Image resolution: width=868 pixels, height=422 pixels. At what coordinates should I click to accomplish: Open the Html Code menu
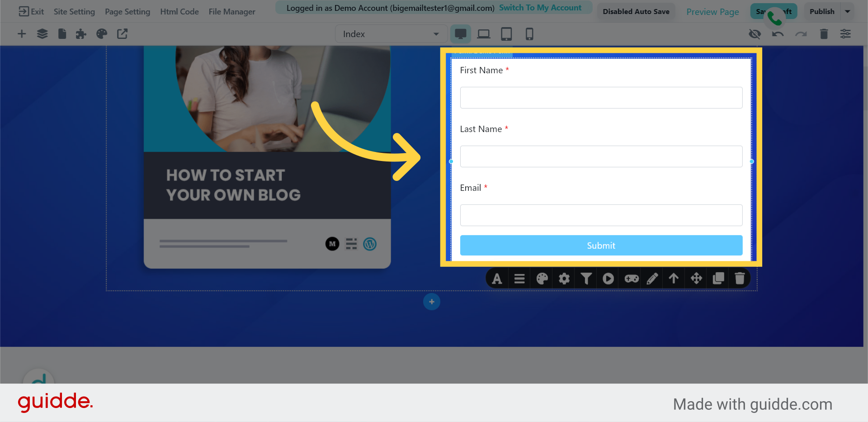179,11
